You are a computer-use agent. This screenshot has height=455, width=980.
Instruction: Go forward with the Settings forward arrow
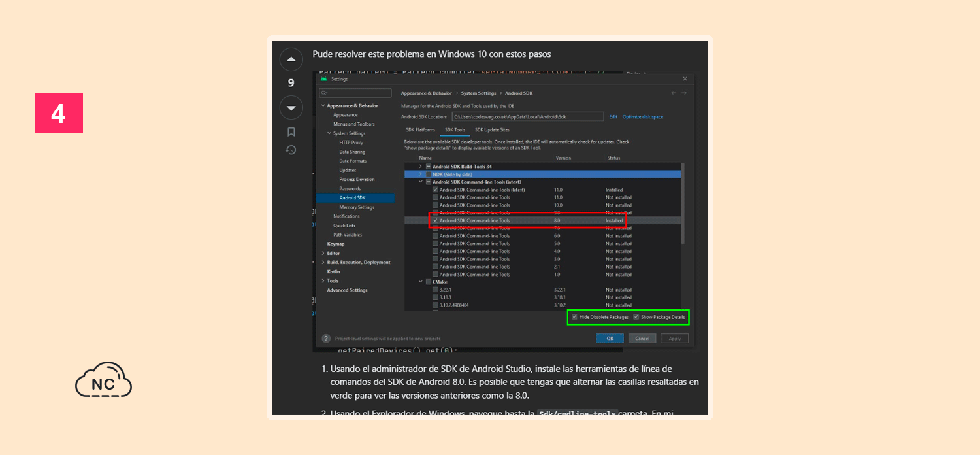tap(684, 93)
